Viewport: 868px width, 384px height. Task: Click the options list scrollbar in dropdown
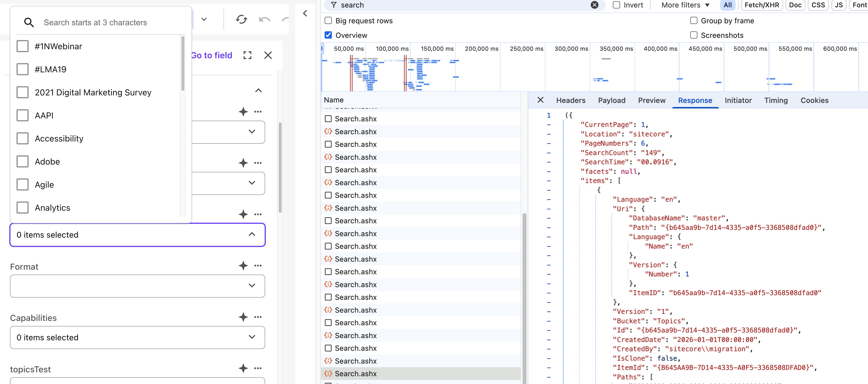click(x=183, y=63)
